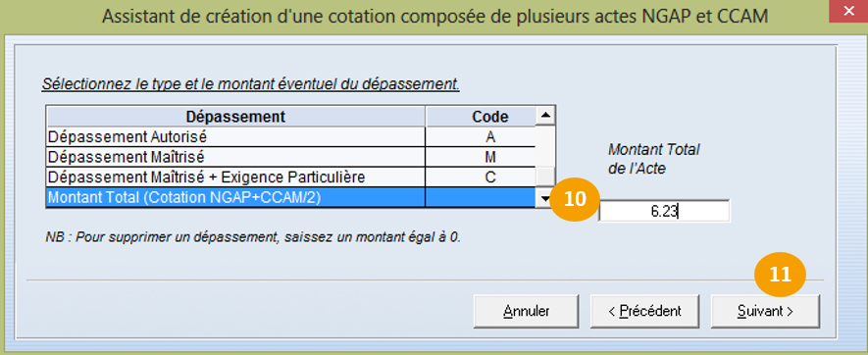Click the scrollbar thumb in dépassement list

click(546, 177)
